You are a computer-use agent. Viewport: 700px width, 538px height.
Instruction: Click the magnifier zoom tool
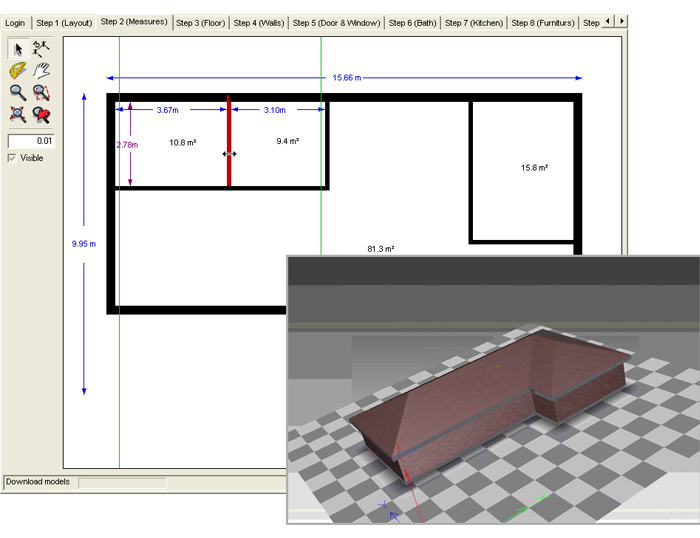pos(18,92)
